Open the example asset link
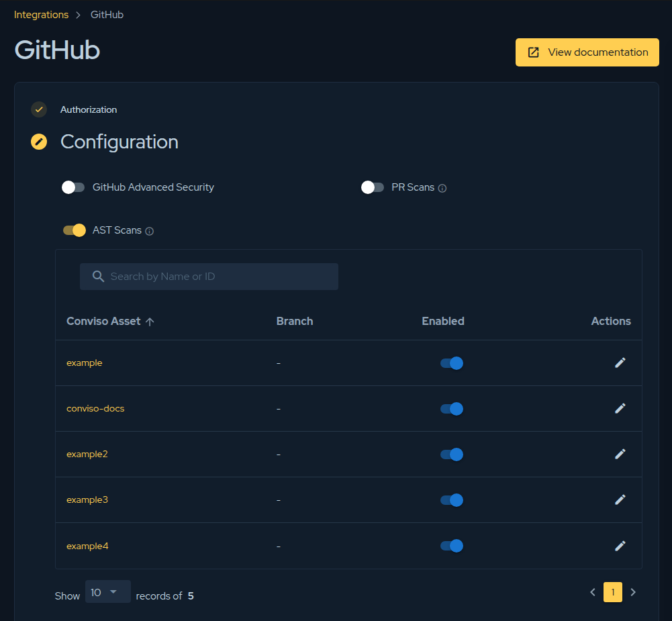This screenshot has height=621, width=672. tap(85, 363)
